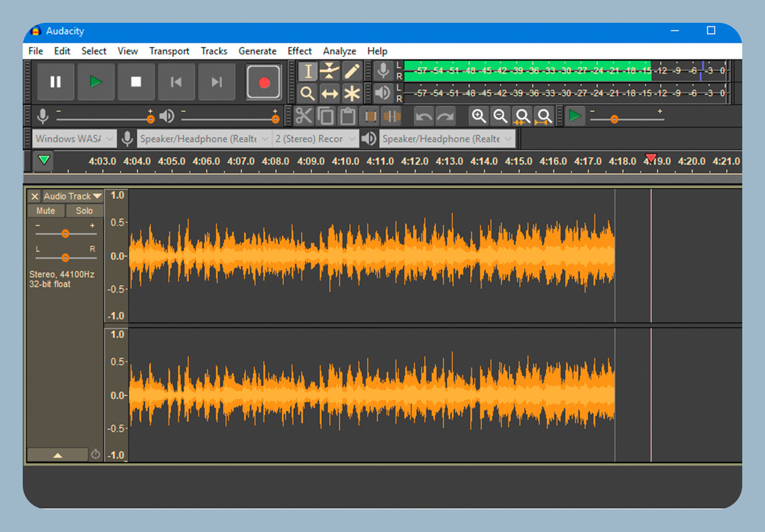The image size is (765, 532).
Task: Click the red playhead marker on the timeline
Action: [x=651, y=158]
